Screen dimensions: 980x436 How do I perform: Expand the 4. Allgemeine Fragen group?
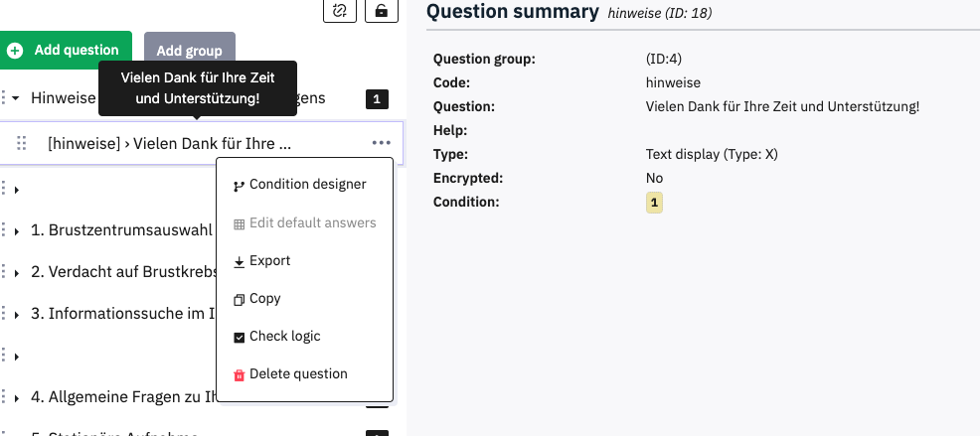(x=17, y=398)
